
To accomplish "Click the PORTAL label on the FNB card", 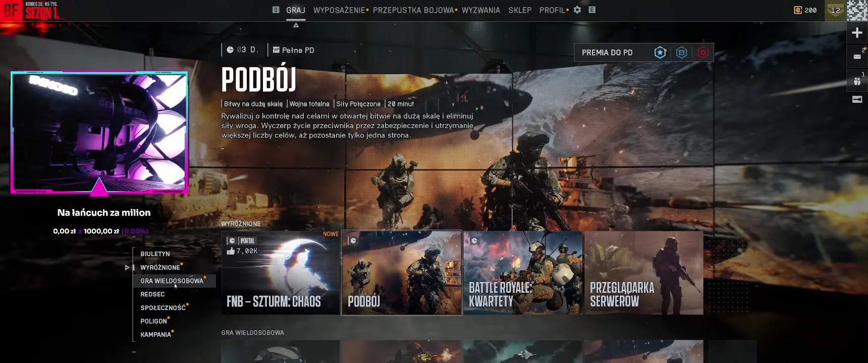I will (247, 241).
